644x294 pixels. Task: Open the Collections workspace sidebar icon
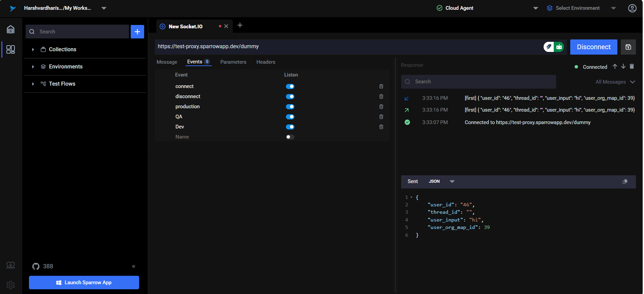[x=11, y=50]
